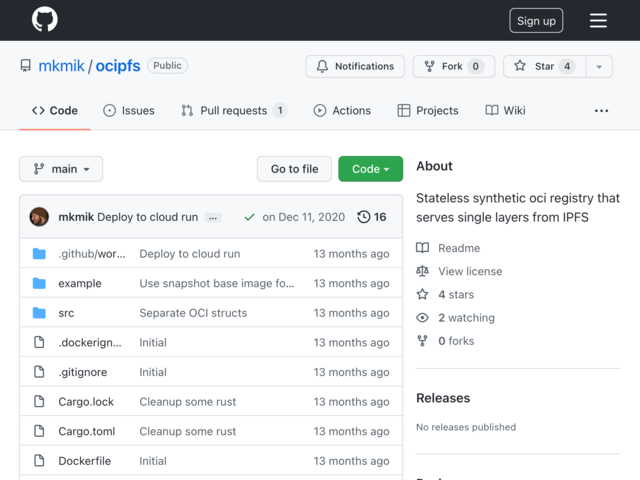This screenshot has width=640, height=480.
Task: Show more tabs via the three-dot overflow
Action: coord(601,111)
